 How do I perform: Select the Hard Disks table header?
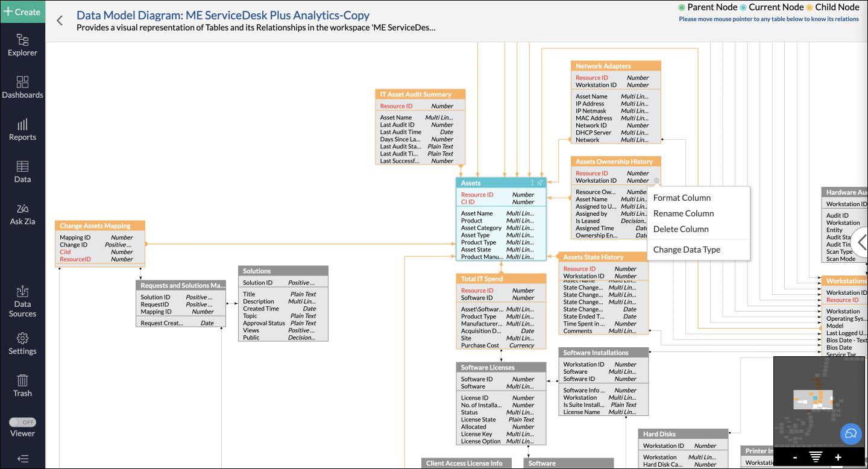[x=684, y=434]
